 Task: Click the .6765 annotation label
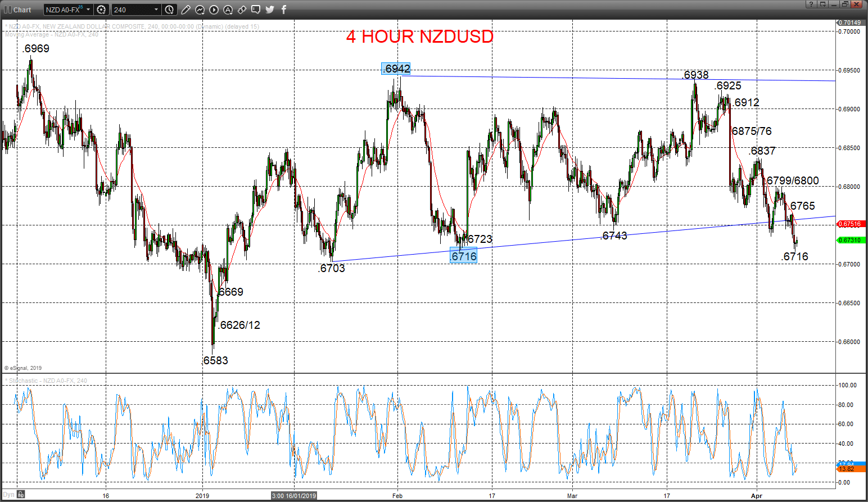coord(802,206)
